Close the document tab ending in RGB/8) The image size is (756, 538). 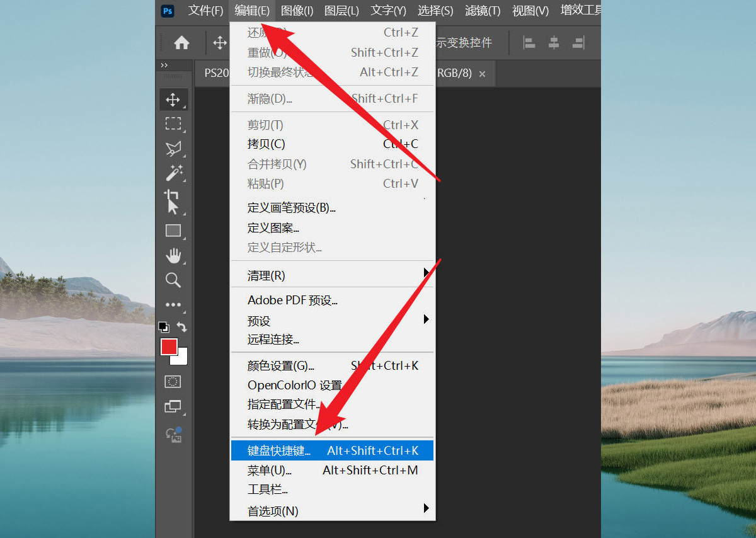[482, 74]
